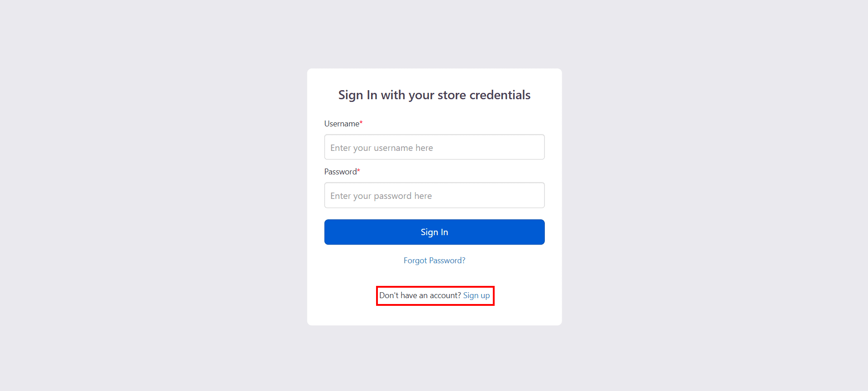This screenshot has height=391, width=868.
Task: Click the Password field label
Action: coord(339,171)
